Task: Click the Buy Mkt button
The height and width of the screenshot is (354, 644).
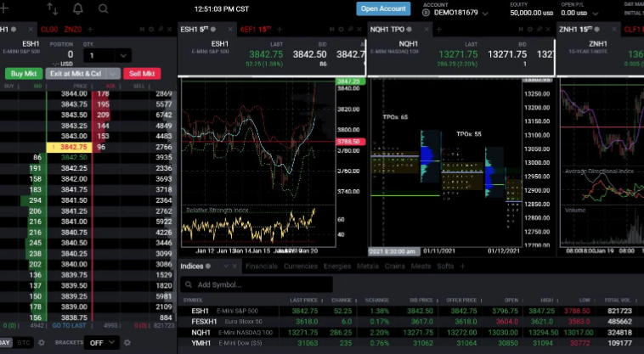Action: [x=23, y=74]
